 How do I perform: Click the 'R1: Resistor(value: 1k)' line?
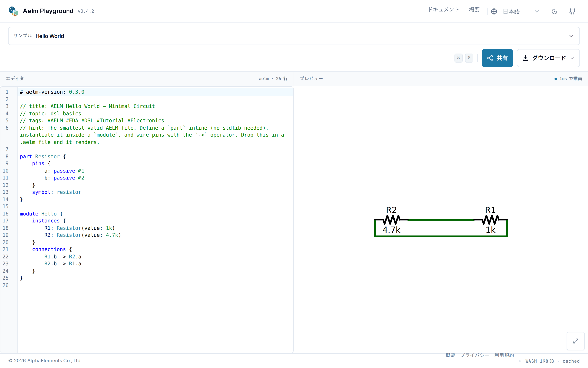click(x=79, y=228)
